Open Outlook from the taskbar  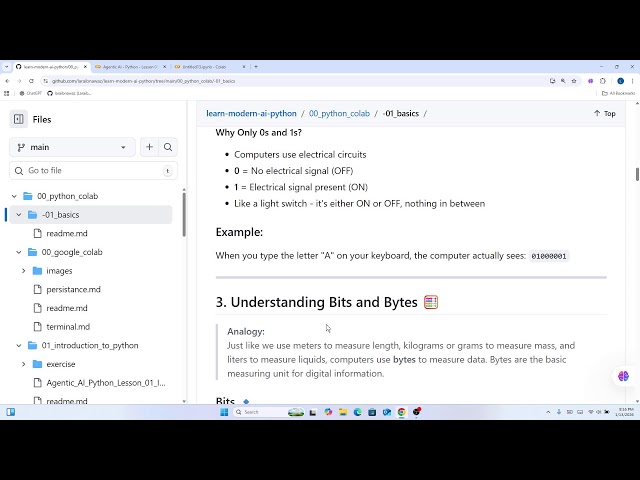point(387,412)
